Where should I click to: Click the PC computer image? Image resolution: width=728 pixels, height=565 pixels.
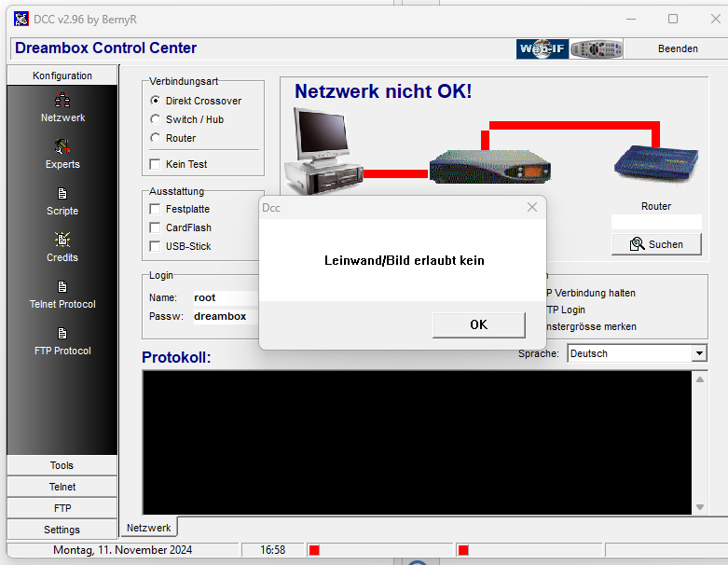[323, 151]
